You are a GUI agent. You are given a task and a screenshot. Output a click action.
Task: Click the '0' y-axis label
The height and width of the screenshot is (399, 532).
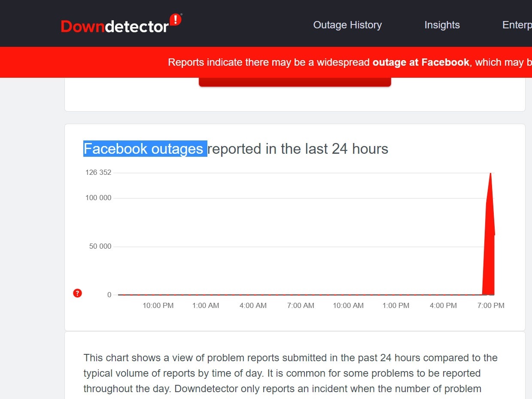(x=109, y=295)
